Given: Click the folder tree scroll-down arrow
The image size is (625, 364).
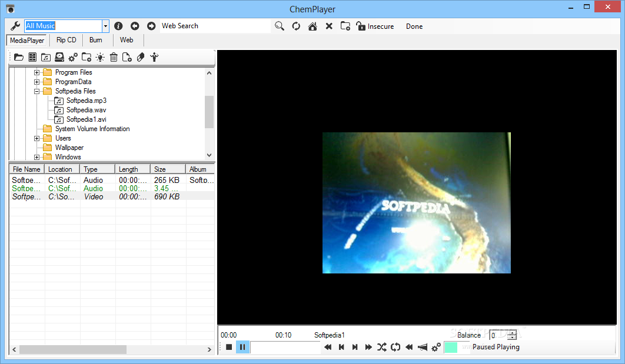Looking at the screenshot, I should coord(210,155).
